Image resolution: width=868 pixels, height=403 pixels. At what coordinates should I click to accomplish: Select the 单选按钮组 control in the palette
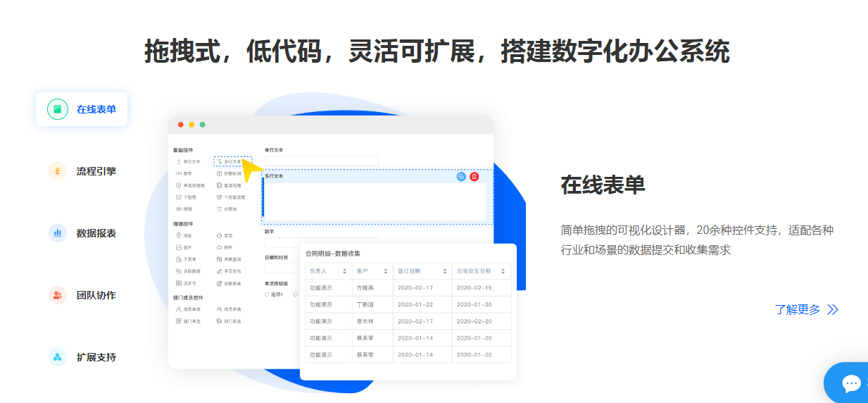point(190,185)
